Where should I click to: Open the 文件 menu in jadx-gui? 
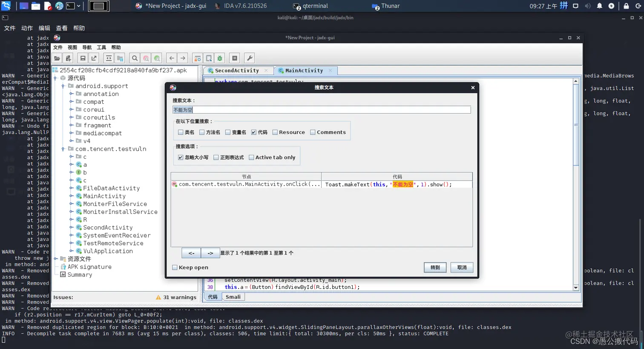point(58,48)
